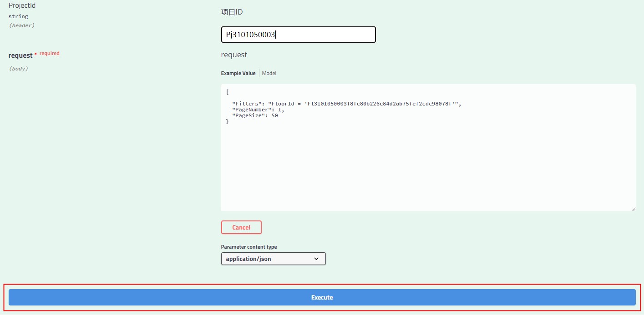Place cursor on the "PageNumber" JSON line
Image resolution: width=644 pixels, height=315 pixels.
[x=258, y=110]
